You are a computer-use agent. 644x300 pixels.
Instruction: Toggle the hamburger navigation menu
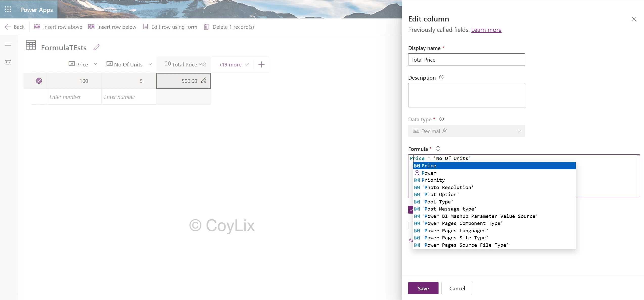(x=8, y=44)
